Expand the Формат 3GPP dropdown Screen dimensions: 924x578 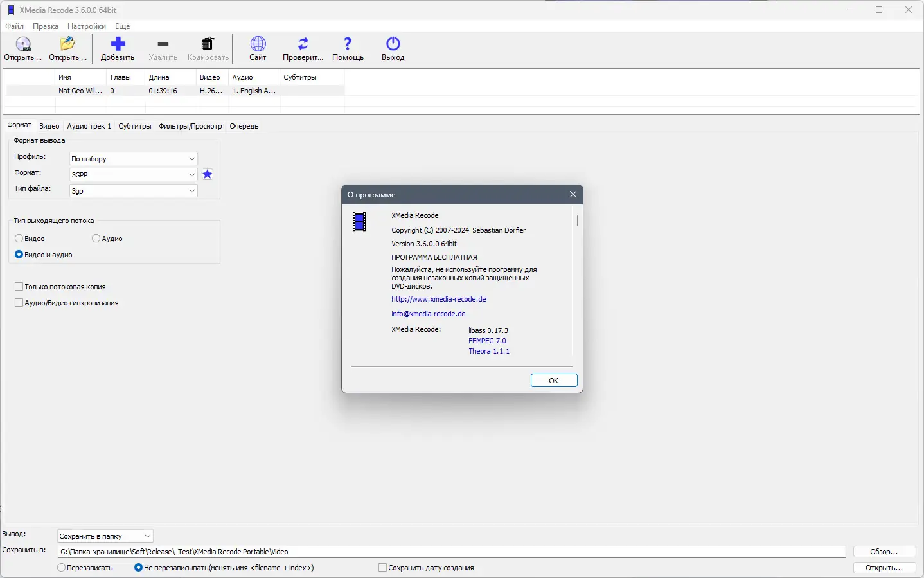pos(133,175)
